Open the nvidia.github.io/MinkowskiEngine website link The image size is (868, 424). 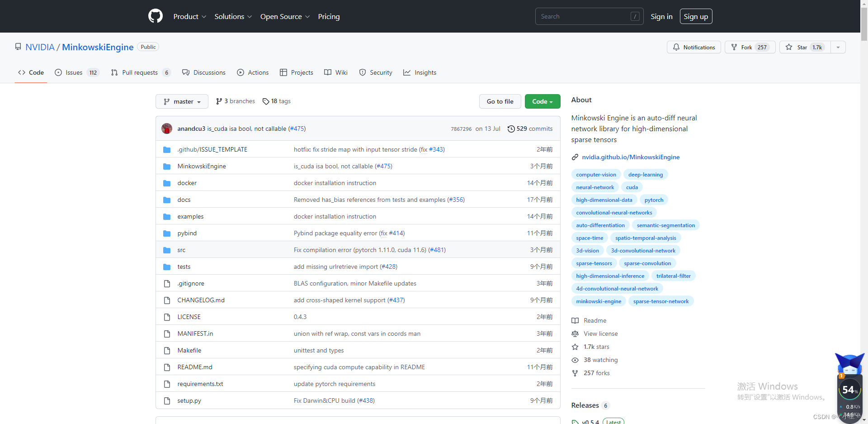631,157
